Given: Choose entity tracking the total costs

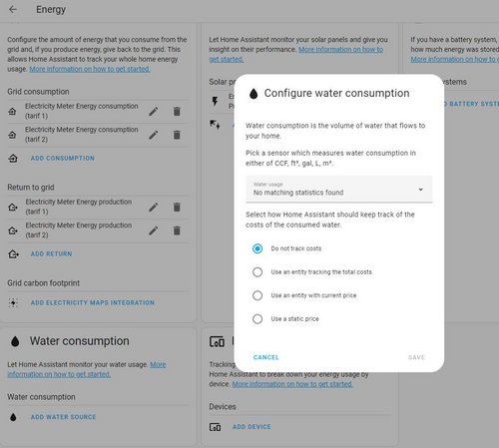Looking at the screenshot, I should [x=257, y=272].
